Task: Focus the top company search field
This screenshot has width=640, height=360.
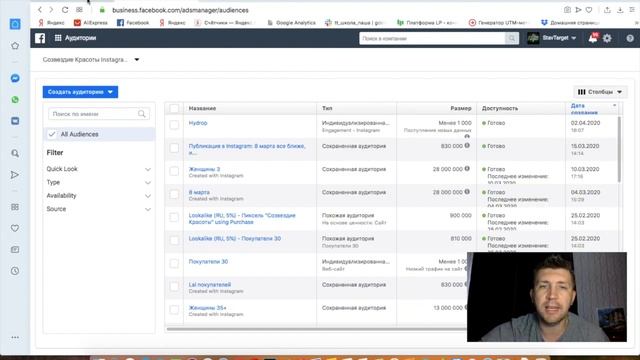Action: [432, 38]
